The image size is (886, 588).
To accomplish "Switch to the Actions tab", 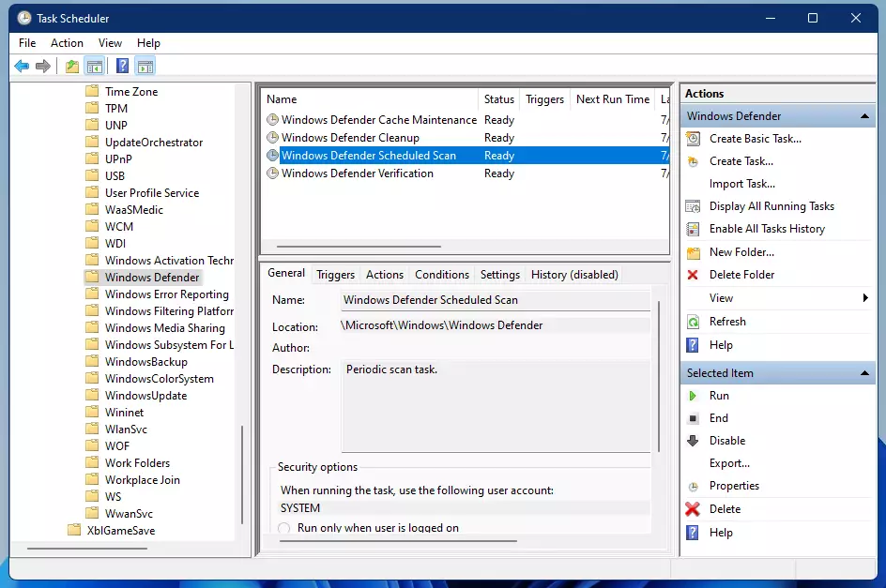I will (x=385, y=275).
